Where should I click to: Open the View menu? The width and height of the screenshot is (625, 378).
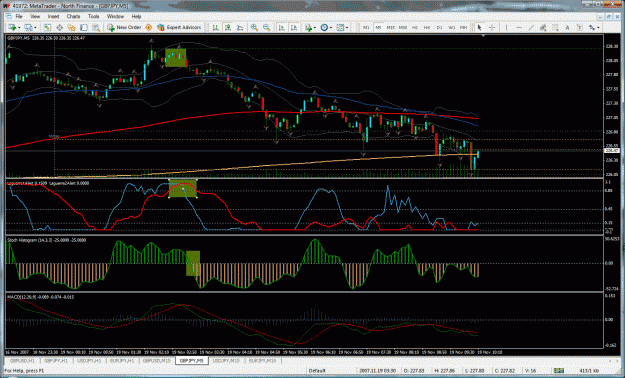tap(35, 16)
